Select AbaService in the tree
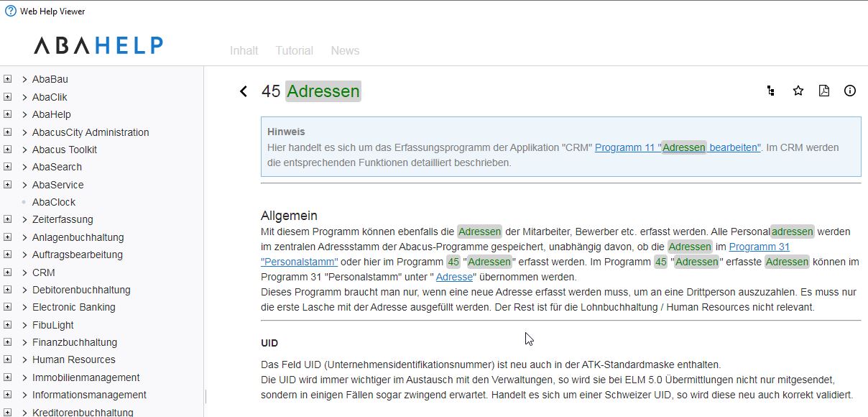868x417 pixels. (58, 185)
